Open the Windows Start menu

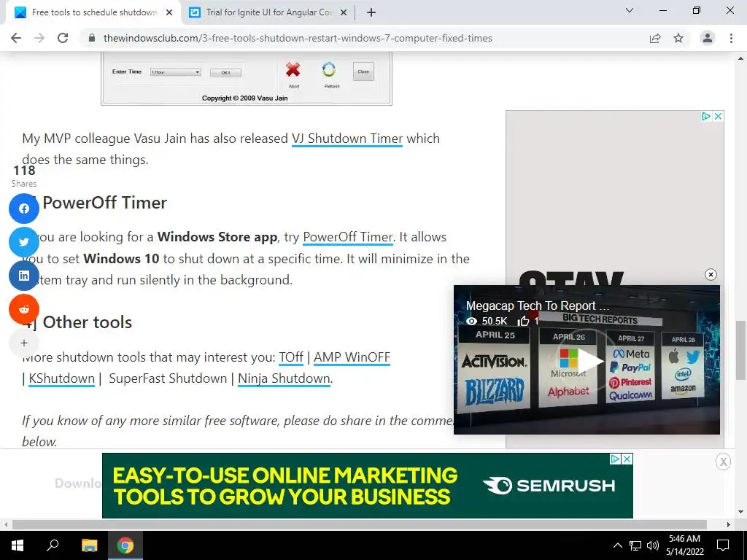point(18,545)
